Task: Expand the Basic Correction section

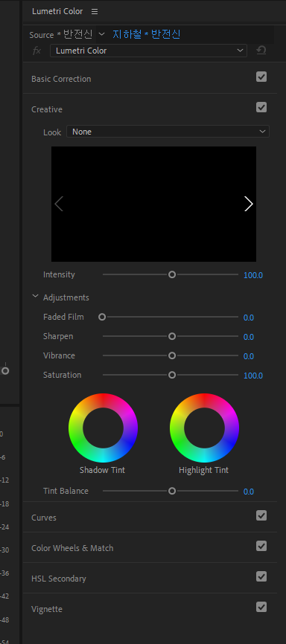Action: [61, 79]
